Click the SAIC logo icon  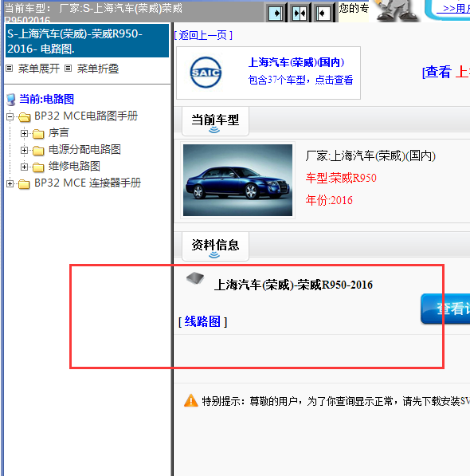coord(206,73)
